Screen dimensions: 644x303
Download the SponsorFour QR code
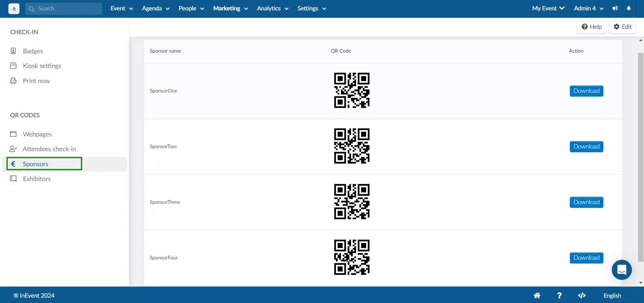[586, 258]
